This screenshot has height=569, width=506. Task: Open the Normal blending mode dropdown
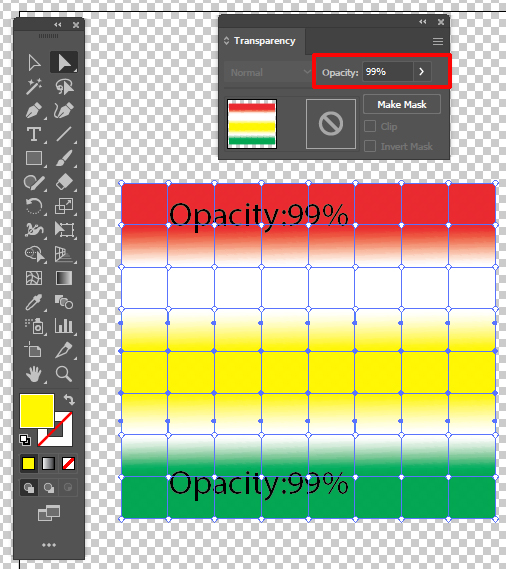coord(269,73)
